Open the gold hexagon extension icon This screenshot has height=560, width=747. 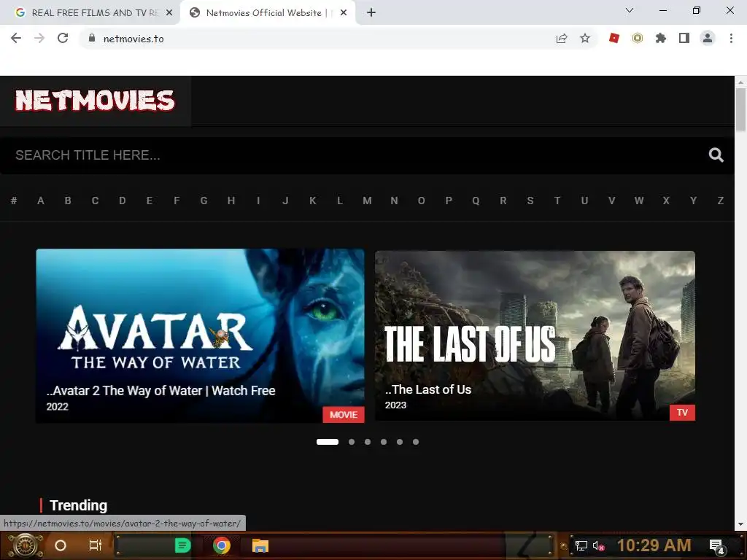(638, 38)
